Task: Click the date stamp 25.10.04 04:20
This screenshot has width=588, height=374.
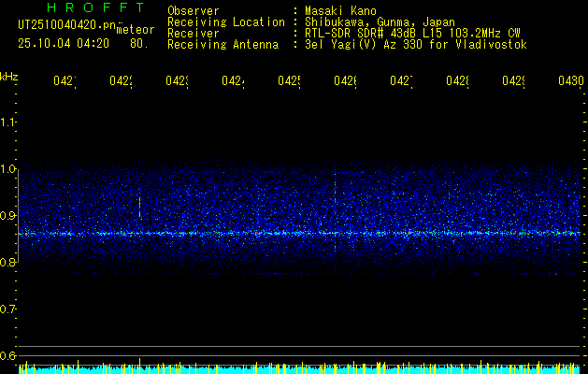Action: point(64,44)
